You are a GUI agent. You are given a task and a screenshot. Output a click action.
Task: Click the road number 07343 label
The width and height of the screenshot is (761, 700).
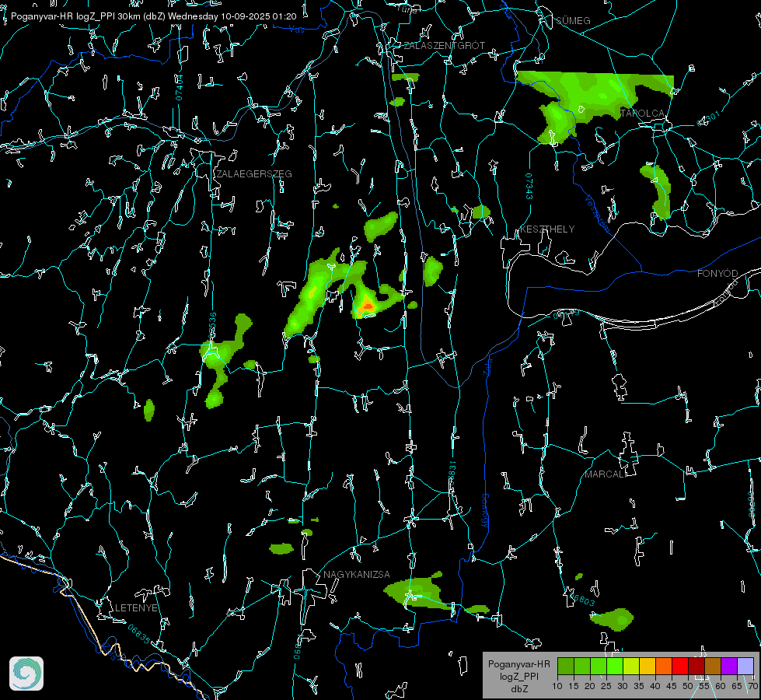point(529,186)
